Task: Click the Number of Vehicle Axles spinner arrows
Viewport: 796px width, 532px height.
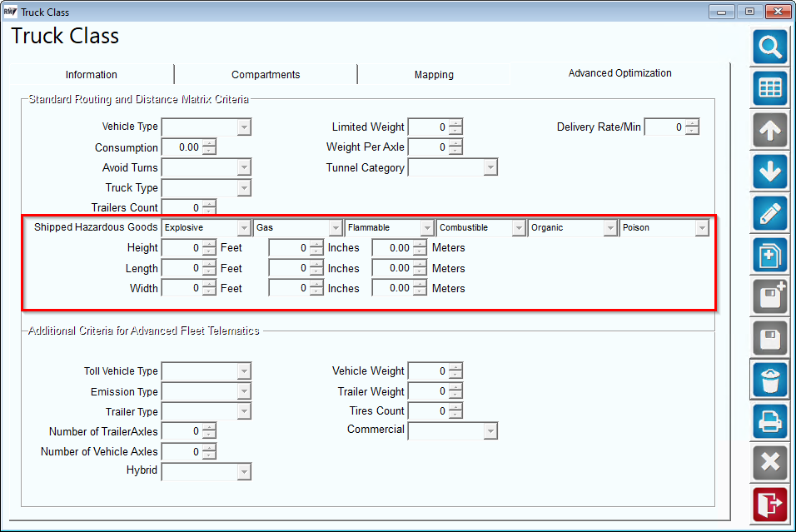Action: point(209,451)
